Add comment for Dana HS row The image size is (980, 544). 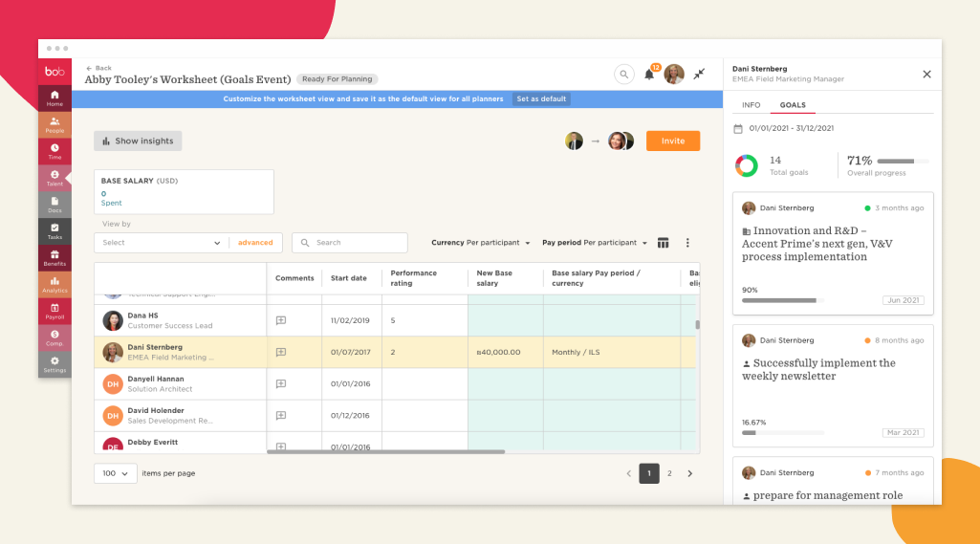(x=281, y=320)
